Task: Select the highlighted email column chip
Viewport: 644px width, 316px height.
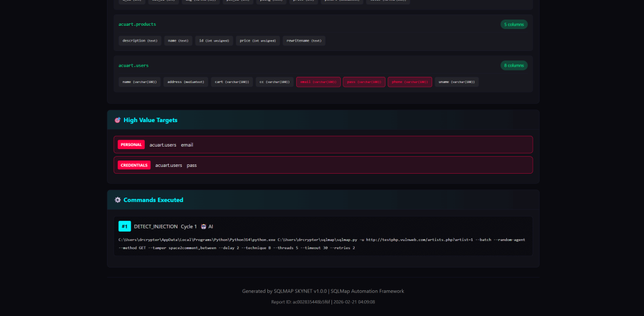Action: click(x=318, y=82)
